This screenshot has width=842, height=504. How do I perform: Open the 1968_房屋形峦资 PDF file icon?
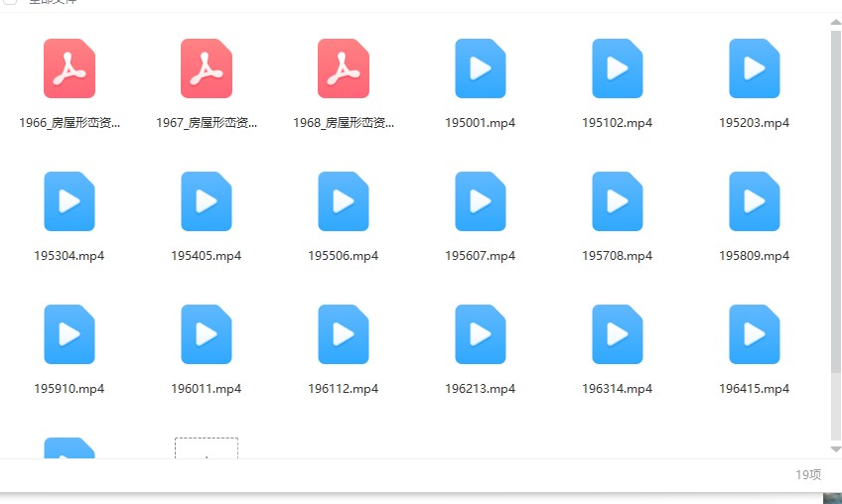[344, 68]
